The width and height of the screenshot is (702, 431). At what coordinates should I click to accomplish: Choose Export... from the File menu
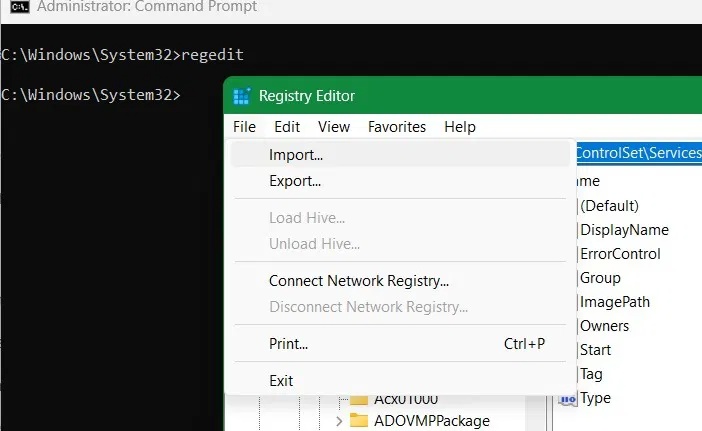295,181
